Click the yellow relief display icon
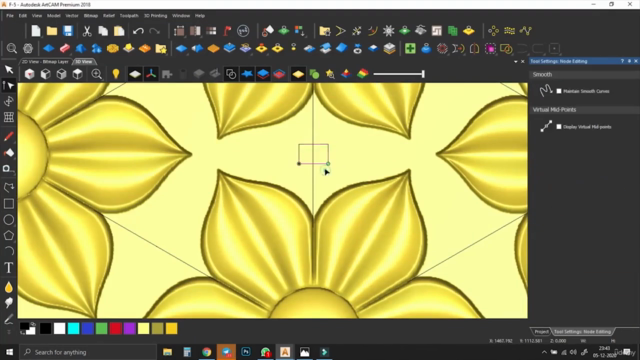Image resolution: width=640 pixels, height=360 pixels. [x=298, y=74]
